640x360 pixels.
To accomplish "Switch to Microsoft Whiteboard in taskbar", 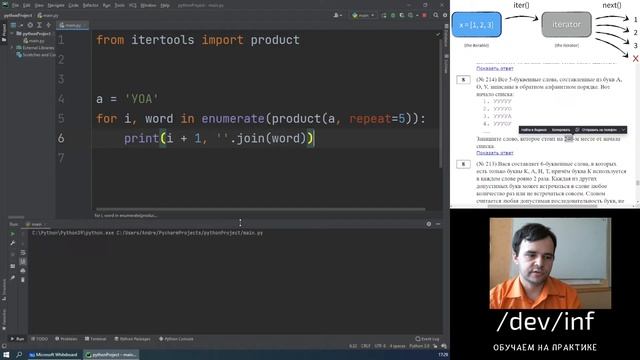I will point(53,355).
